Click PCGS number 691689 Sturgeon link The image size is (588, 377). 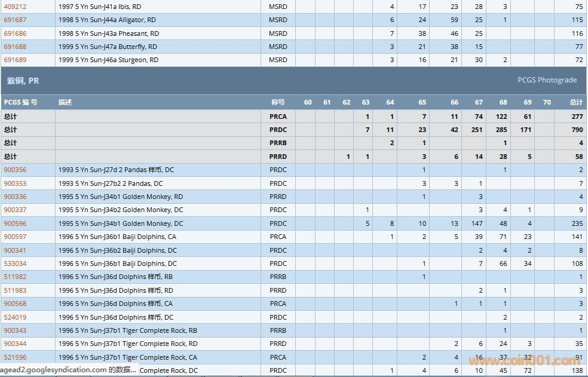tap(15, 60)
